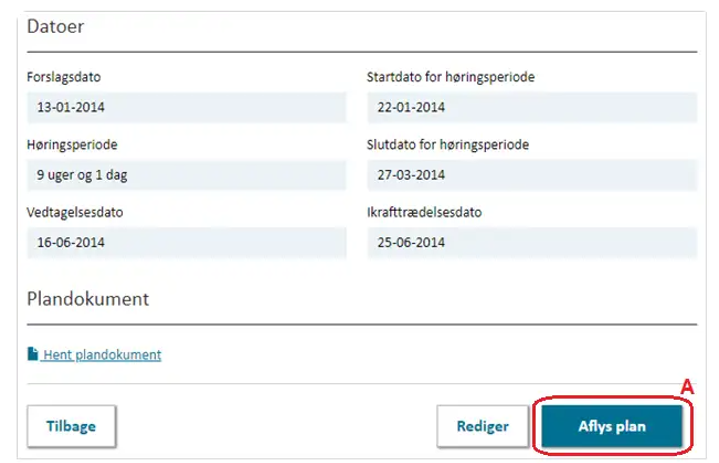Click the Ikrafttrædelsesdato label

coord(424,212)
